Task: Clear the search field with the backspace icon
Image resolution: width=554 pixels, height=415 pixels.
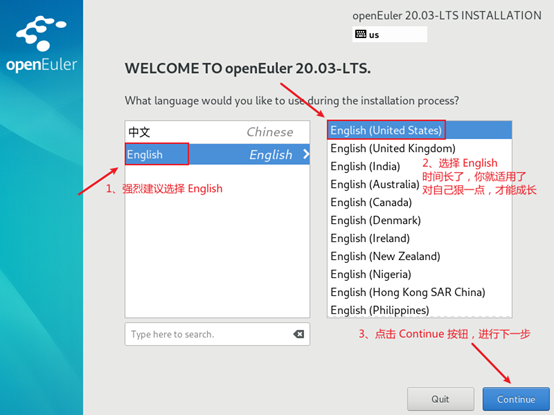Action: coord(299,334)
